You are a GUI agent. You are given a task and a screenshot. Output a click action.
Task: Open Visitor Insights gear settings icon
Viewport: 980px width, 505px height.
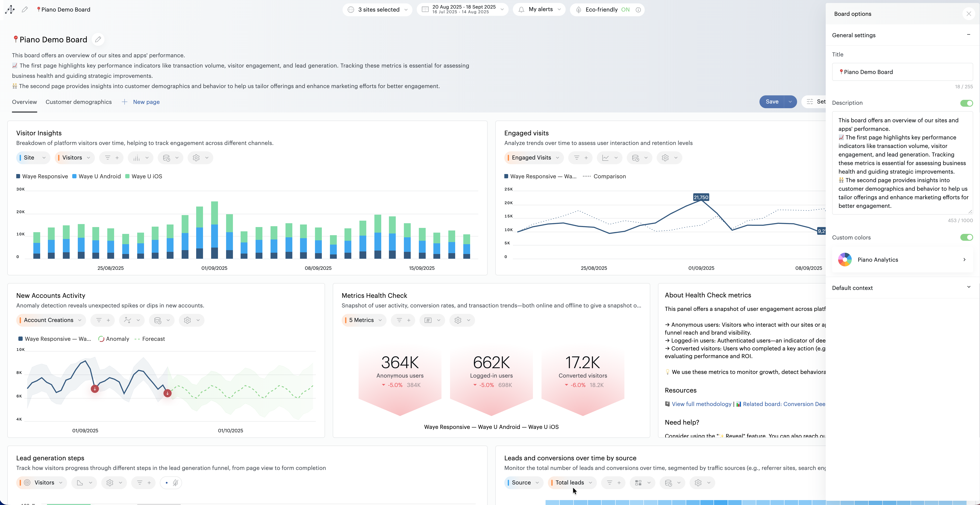click(x=196, y=158)
